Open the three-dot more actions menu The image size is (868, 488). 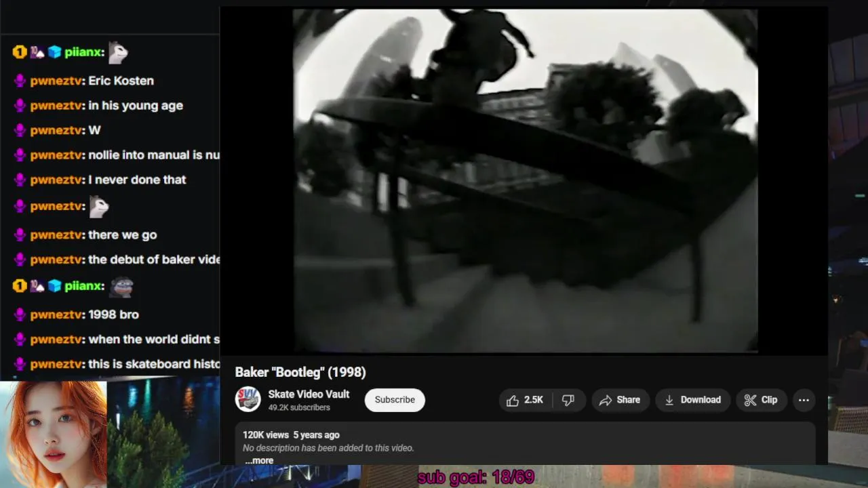tap(804, 400)
